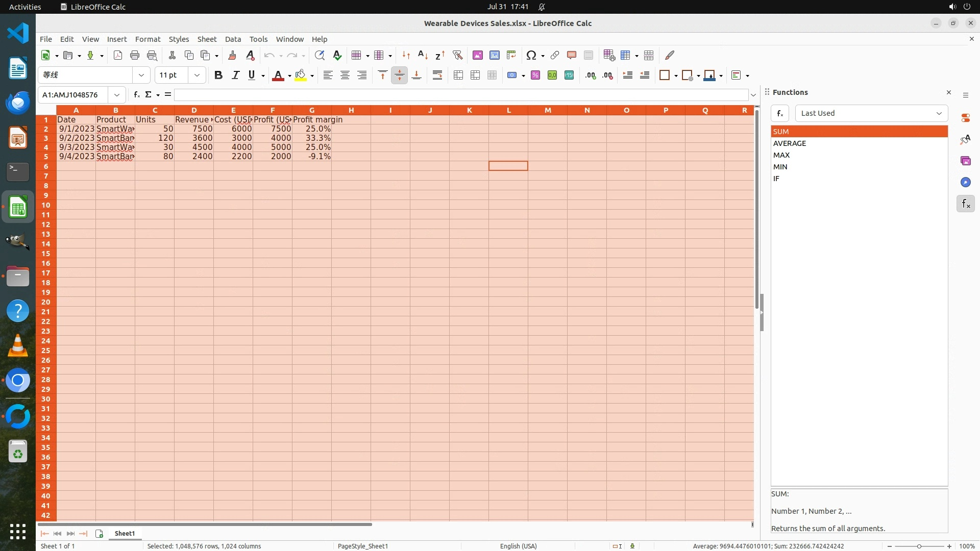The height and width of the screenshot is (551, 980).
Task: Open the Data menu
Action: tap(233, 39)
